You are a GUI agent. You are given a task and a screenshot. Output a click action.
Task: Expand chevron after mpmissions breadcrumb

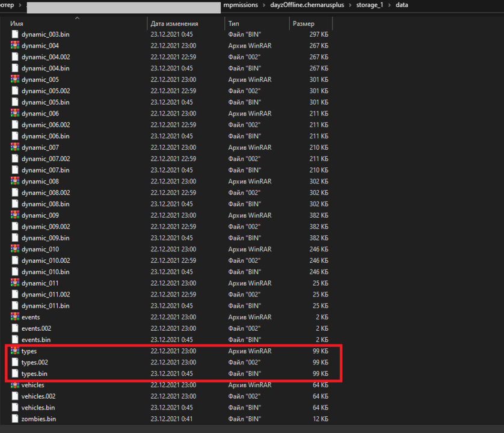pos(264,5)
